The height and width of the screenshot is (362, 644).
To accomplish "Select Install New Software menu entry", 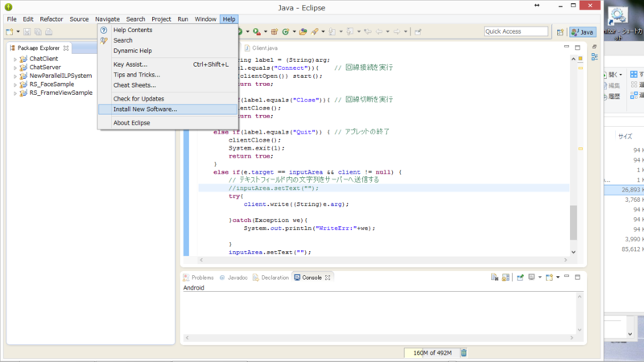I will pyautogui.click(x=167, y=109).
